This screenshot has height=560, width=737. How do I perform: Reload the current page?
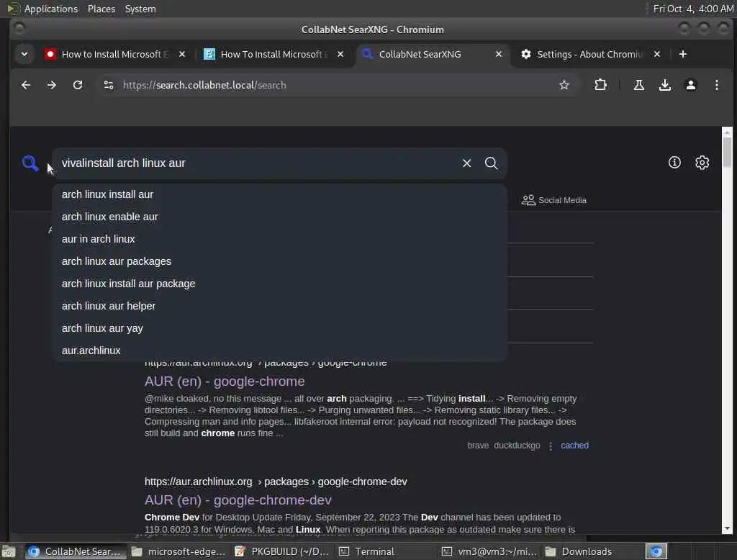78,85
